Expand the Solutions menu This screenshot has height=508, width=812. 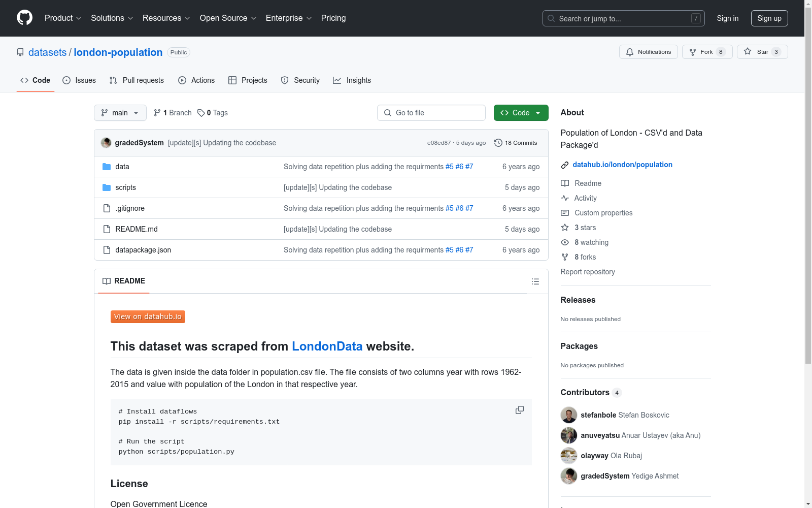pyautogui.click(x=112, y=18)
